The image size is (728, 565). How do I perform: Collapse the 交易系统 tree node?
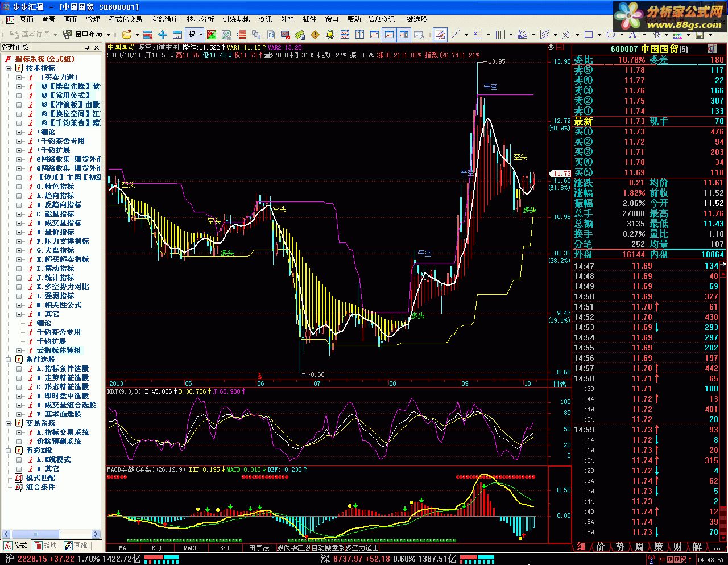coord(9,423)
